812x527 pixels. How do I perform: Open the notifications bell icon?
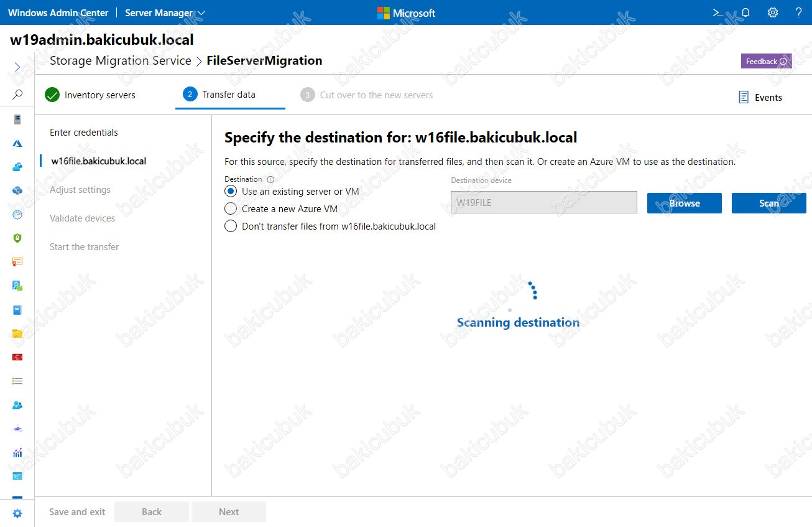(745, 12)
